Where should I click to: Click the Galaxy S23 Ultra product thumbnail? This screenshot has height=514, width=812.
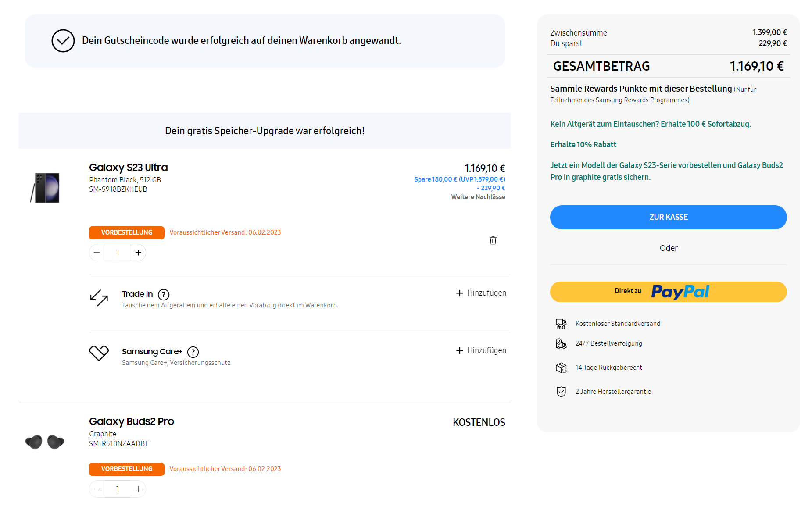point(46,188)
